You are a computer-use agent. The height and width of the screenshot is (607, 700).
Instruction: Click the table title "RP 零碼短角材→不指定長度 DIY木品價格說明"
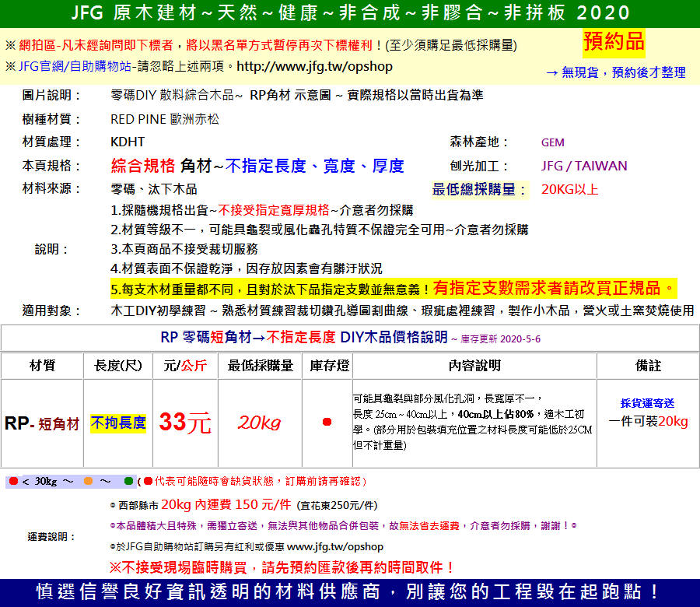click(x=303, y=337)
